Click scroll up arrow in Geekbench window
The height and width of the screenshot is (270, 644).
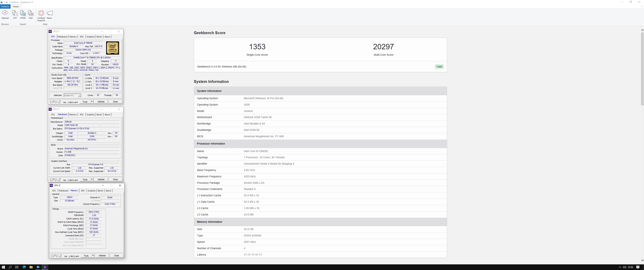pyautogui.click(x=642, y=30)
